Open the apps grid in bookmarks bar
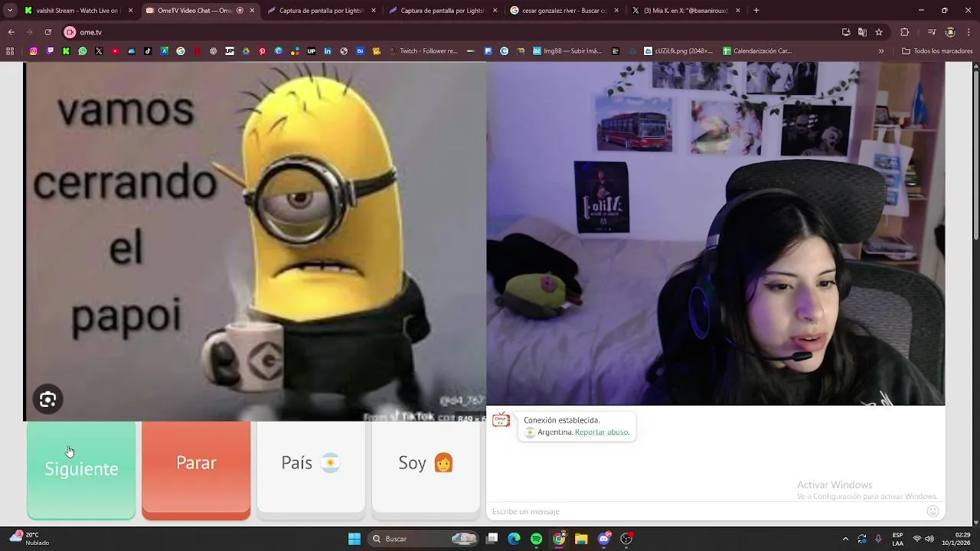980x551 pixels. (x=10, y=51)
